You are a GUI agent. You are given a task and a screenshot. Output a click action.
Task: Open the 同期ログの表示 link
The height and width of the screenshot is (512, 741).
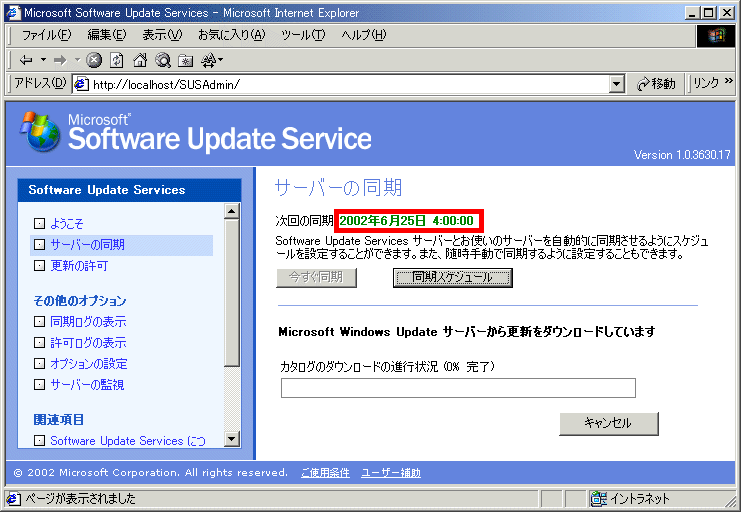[88, 321]
